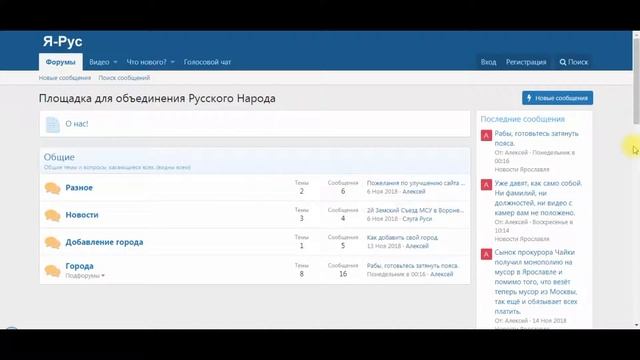Open Поиск search with magnifier icon
The width and height of the screenshot is (640, 360).
(573, 62)
